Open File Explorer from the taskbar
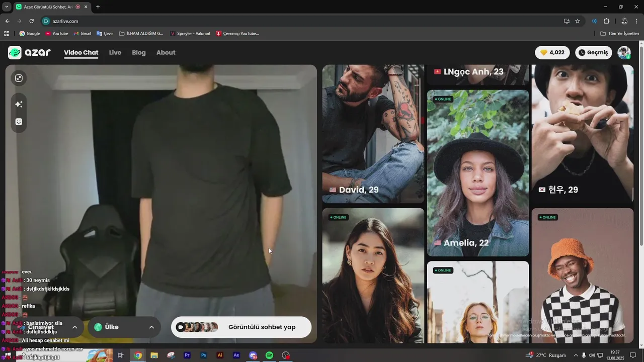Screen dimensions: 644x362 click(154, 355)
